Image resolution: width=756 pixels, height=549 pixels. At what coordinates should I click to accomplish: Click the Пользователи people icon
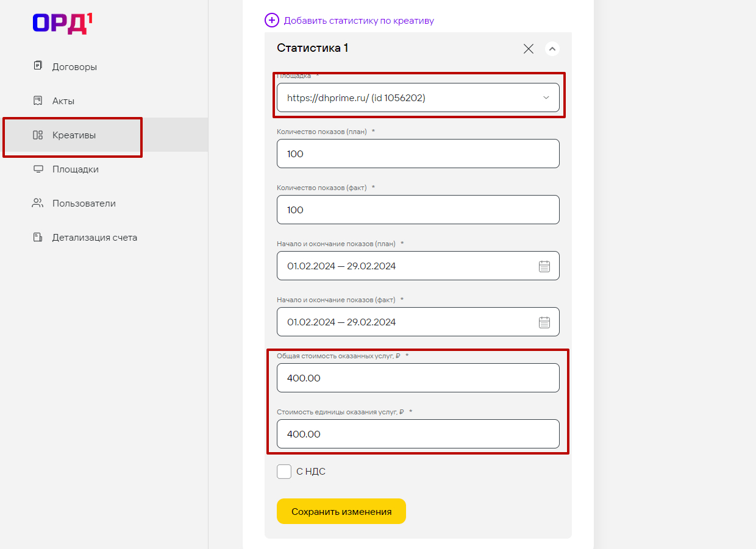(x=38, y=203)
